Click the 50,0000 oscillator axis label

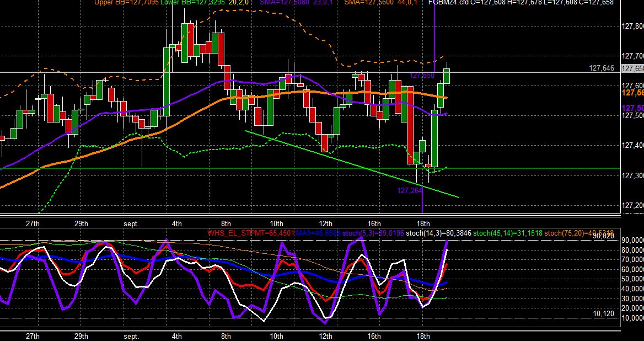click(633, 279)
